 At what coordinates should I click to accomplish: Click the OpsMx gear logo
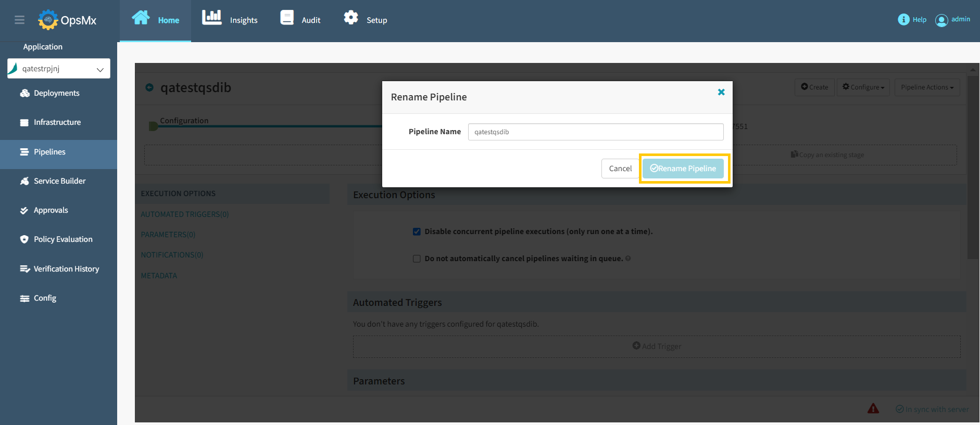click(x=48, y=20)
